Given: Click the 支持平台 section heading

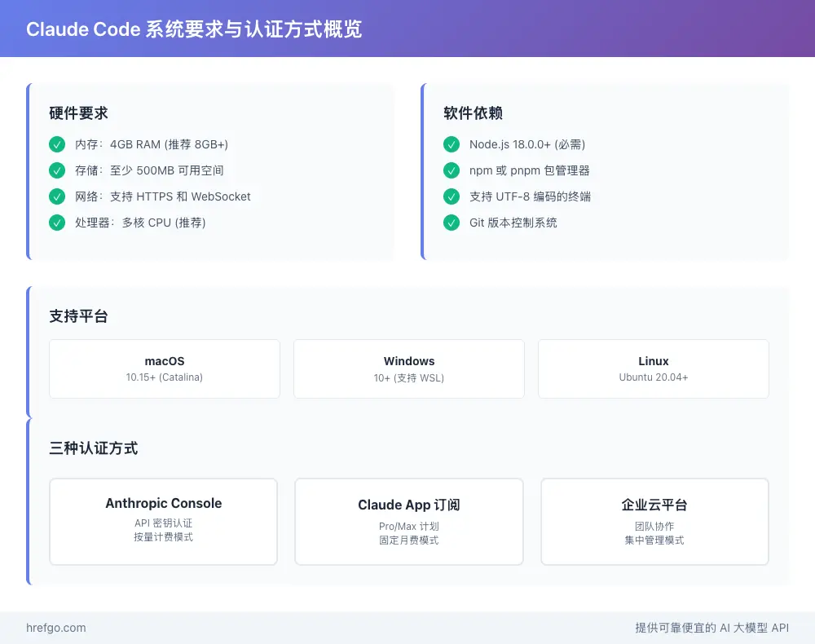Looking at the screenshot, I should tap(78, 316).
